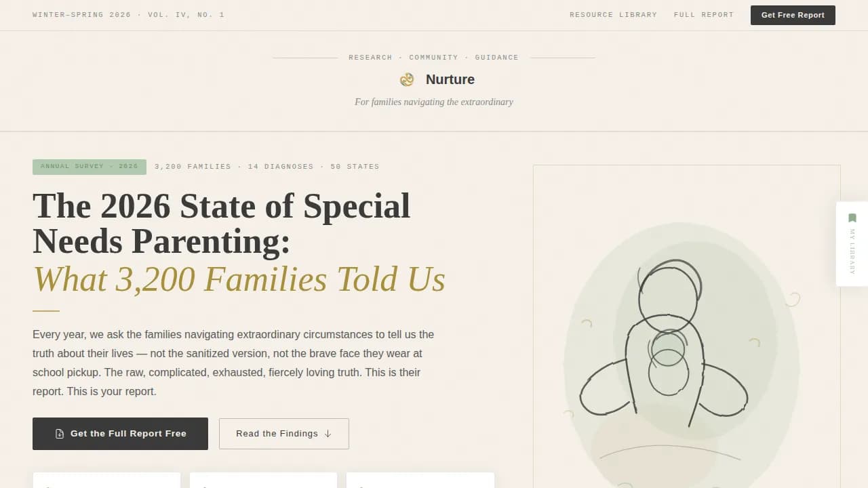Click the Nurture swirl logo icon

(407, 79)
